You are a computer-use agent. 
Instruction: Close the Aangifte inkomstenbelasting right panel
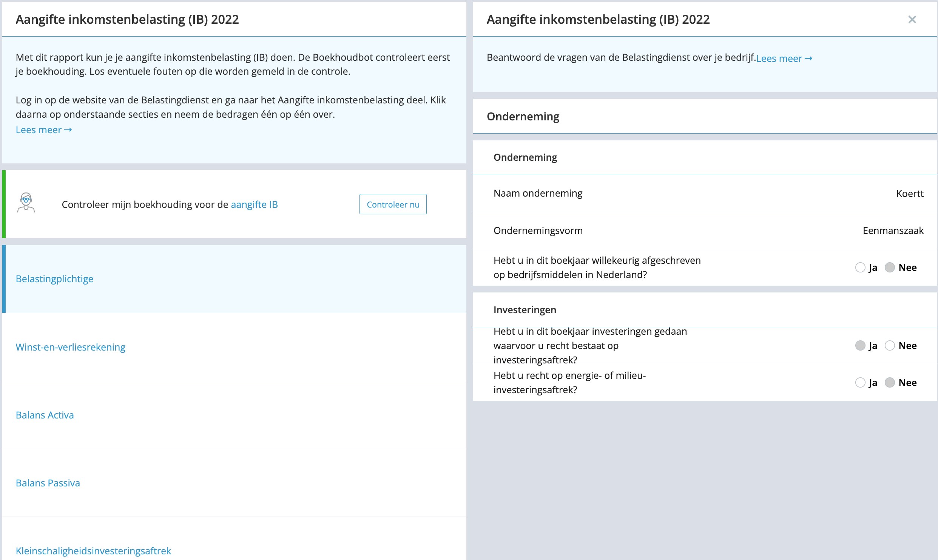point(912,20)
